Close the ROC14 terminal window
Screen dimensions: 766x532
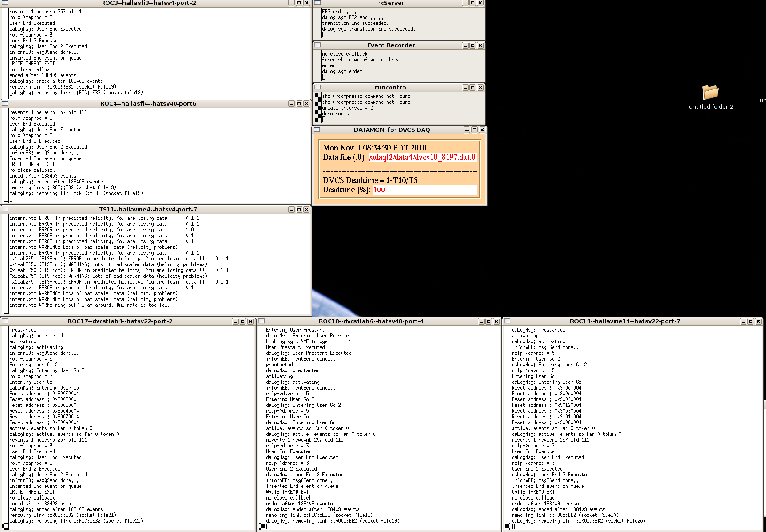click(758, 321)
